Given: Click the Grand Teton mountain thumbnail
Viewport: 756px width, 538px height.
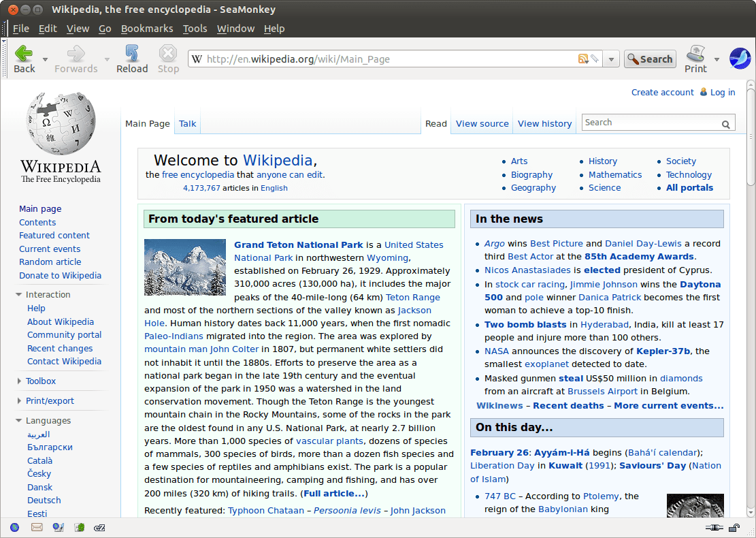Looking at the screenshot, I should [x=185, y=268].
